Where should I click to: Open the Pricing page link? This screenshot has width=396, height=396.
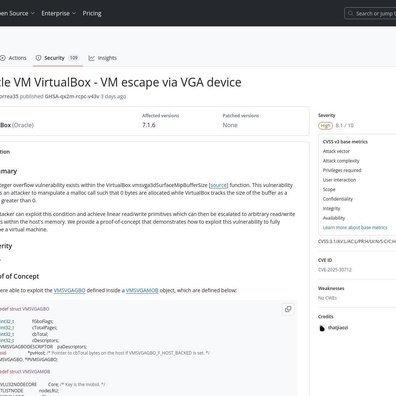click(92, 13)
